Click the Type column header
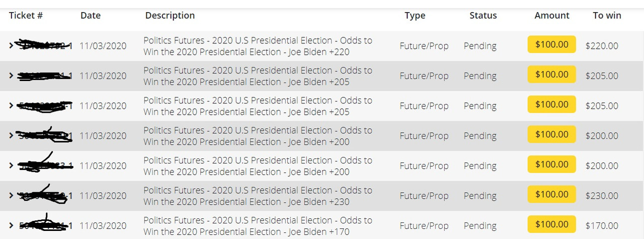This screenshot has height=239, width=644. 415,16
